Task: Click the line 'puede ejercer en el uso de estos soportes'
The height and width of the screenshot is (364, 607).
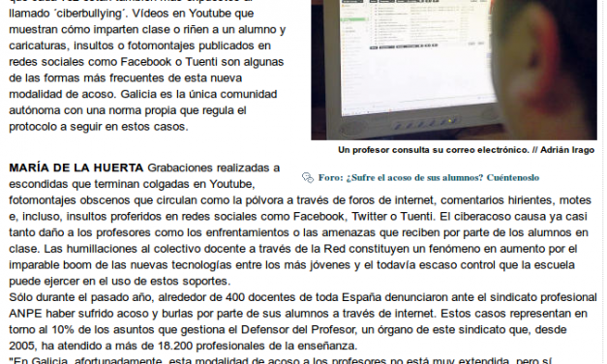Action: click(120, 281)
